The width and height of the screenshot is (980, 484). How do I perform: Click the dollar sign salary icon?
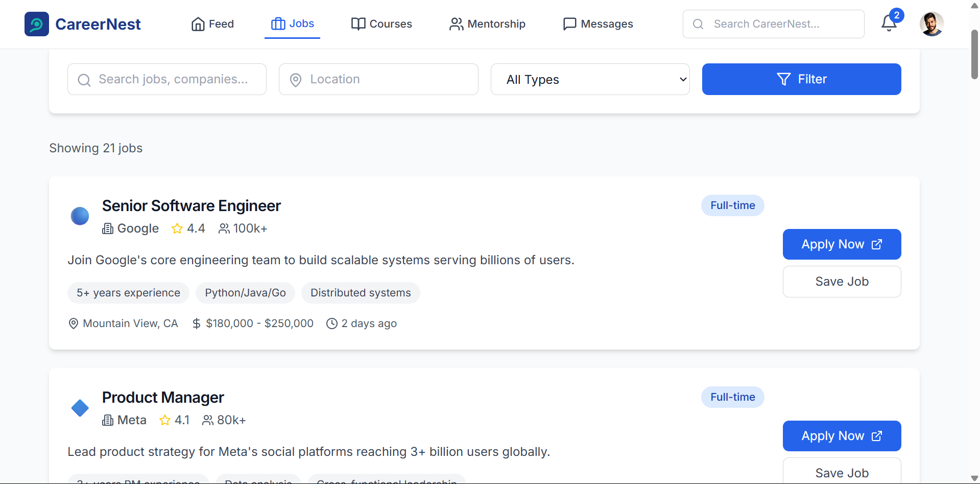196,324
